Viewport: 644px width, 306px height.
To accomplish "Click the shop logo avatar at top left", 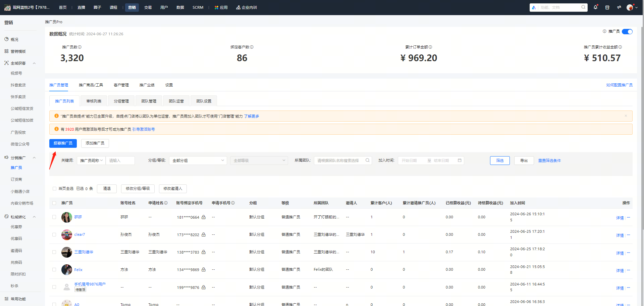I will tap(7, 7).
